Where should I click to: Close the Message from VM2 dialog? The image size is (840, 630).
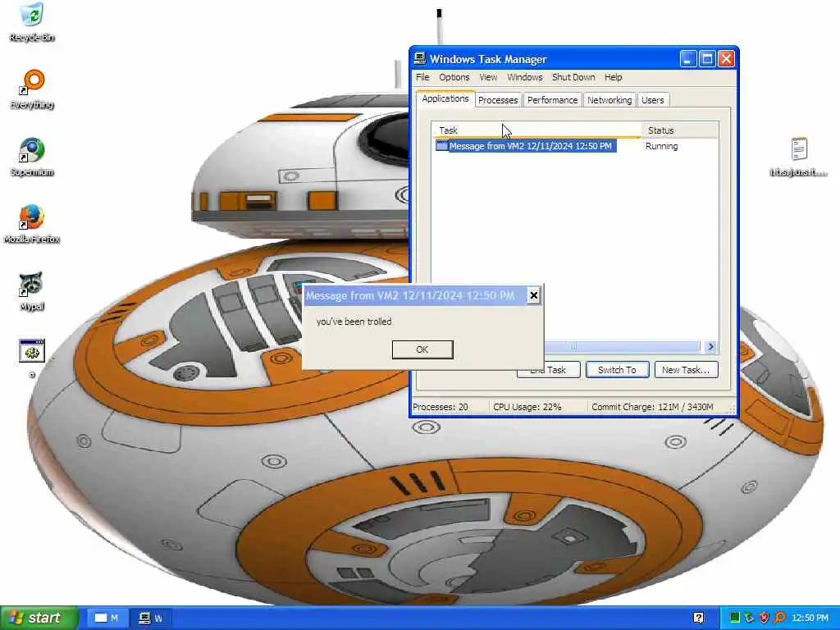533,295
